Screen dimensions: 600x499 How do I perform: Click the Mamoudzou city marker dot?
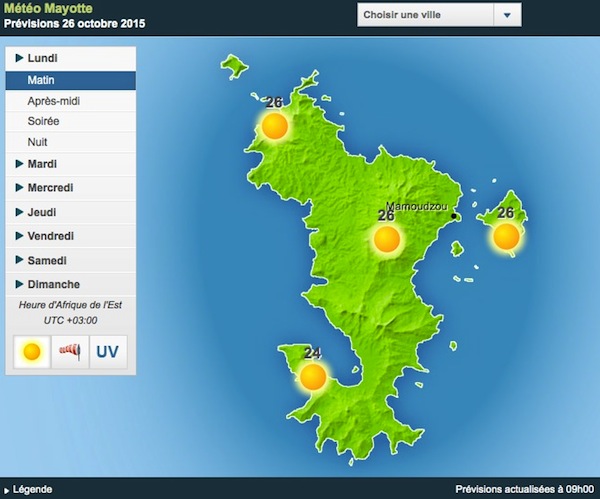tap(454, 216)
